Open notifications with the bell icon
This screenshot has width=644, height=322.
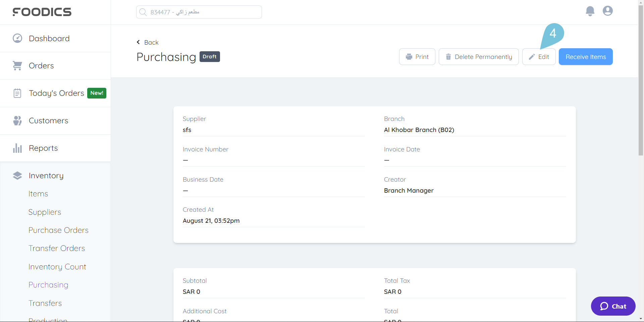coord(590,11)
